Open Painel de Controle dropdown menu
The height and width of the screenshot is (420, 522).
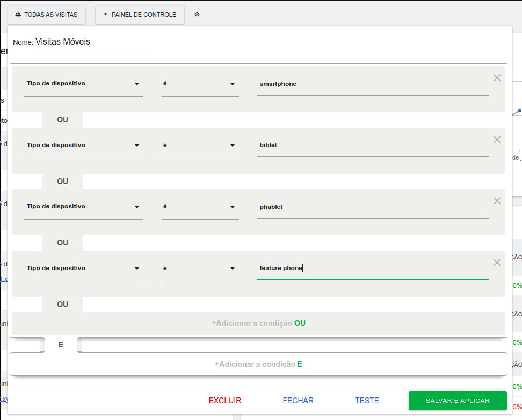click(x=140, y=15)
